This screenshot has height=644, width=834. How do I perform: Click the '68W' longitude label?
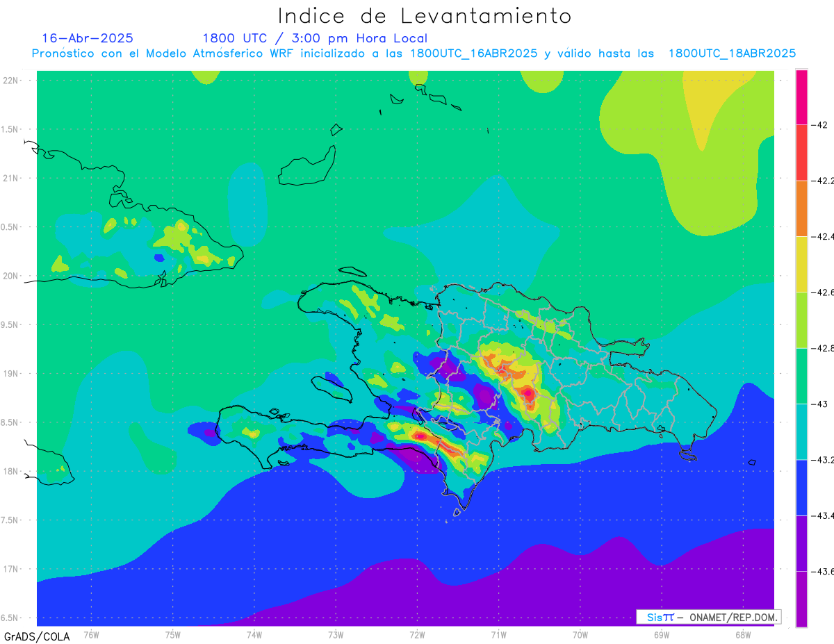(743, 634)
